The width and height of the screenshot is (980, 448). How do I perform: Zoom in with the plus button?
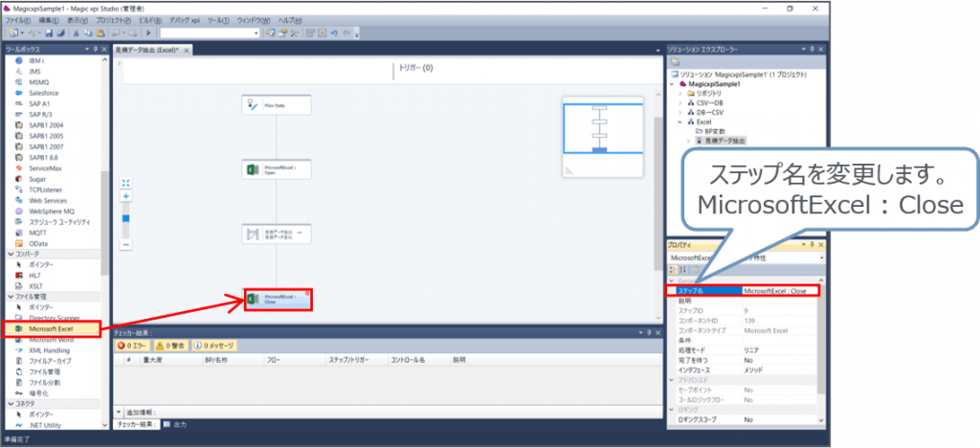click(x=125, y=196)
